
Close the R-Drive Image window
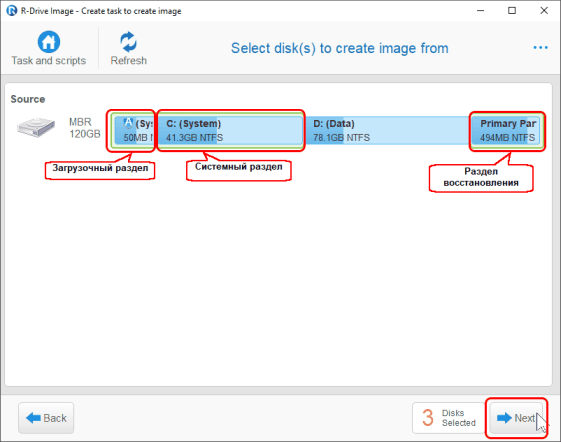pyautogui.click(x=544, y=11)
